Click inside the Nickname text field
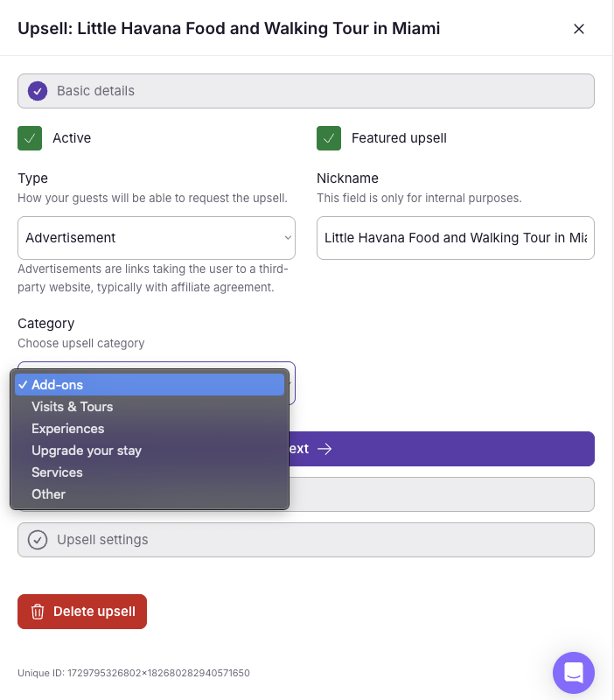Image resolution: width=614 pixels, height=700 pixels. (x=455, y=238)
